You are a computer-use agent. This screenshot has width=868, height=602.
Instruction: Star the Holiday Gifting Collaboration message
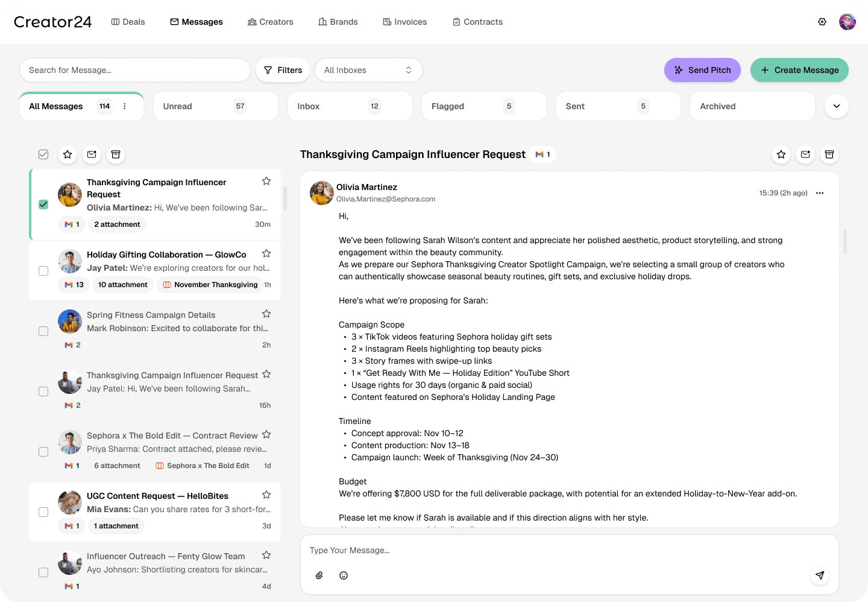tap(266, 253)
